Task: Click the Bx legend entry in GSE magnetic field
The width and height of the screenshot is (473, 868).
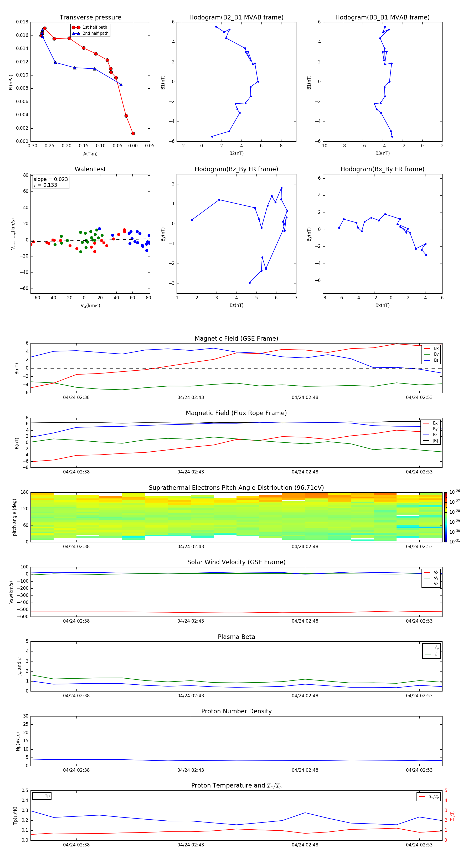Action: tap(431, 349)
